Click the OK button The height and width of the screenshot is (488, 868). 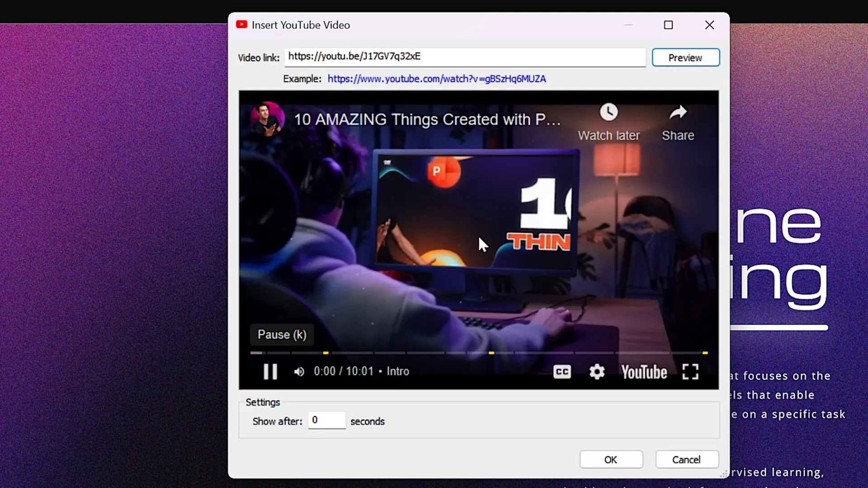[x=611, y=460]
